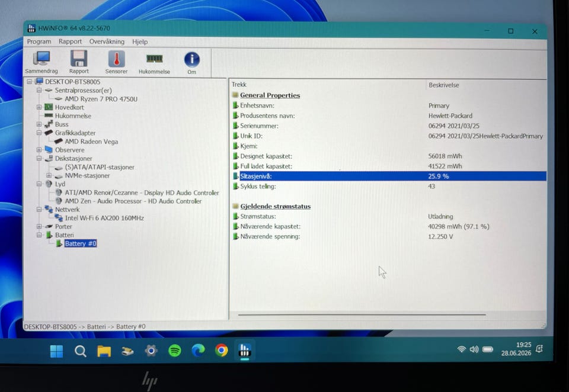Select the Syklus telling row
This screenshot has width=569, height=392.
point(389,187)
